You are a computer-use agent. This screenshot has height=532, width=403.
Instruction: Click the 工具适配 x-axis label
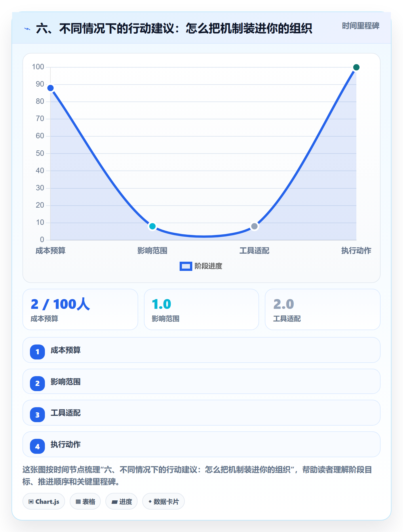254,250
